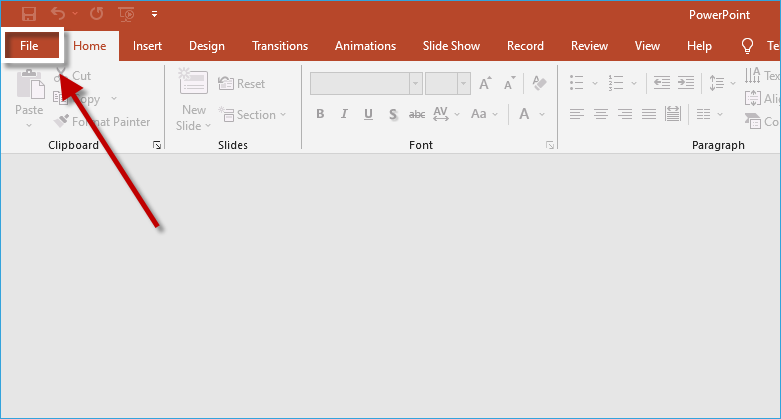781x419 pixels.
Task: Open the Clipboard dialog launcher
Action: point(157,145)
